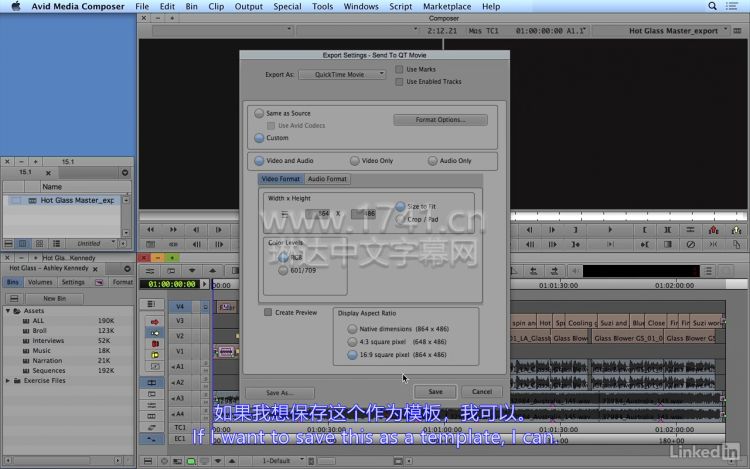Select 601/709 color levels
The height and width of the screenshot is (469, 750).
click(x=283, y=271)
